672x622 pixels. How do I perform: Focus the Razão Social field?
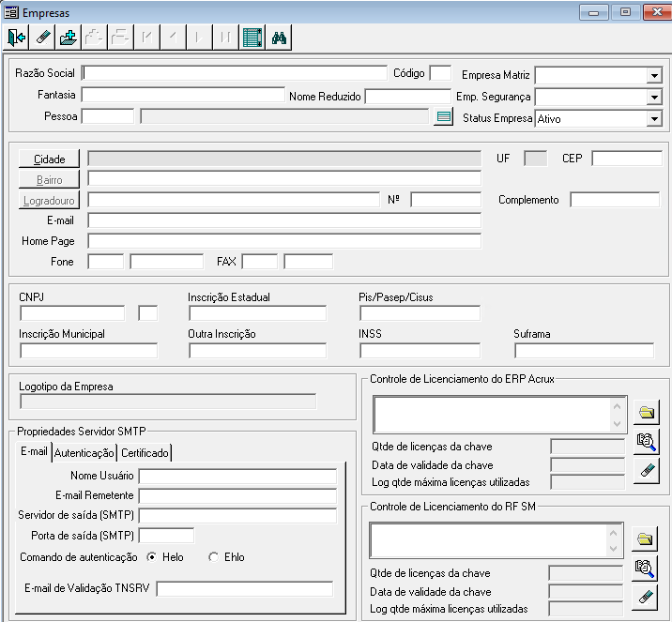(x=234, y=73)
